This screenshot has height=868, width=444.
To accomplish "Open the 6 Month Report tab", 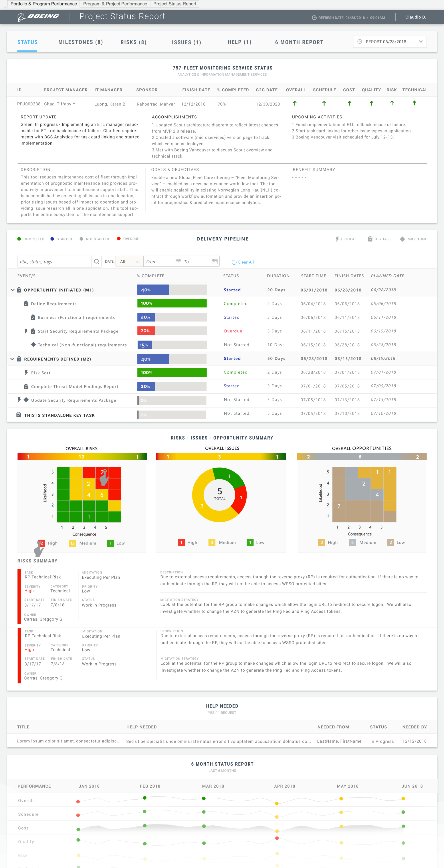I will pyautogui.click(x=299, y=42).
